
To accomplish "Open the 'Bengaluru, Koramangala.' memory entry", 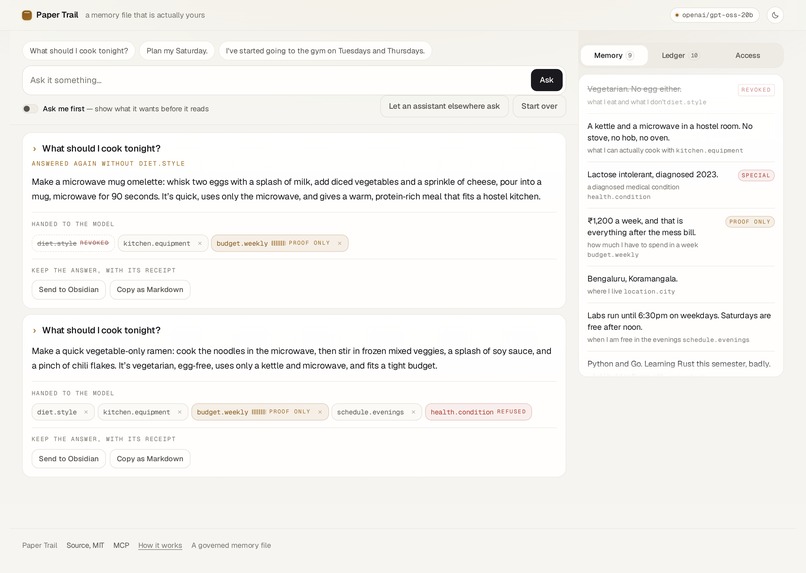I will pyautogui.click(x=681, y=285).
